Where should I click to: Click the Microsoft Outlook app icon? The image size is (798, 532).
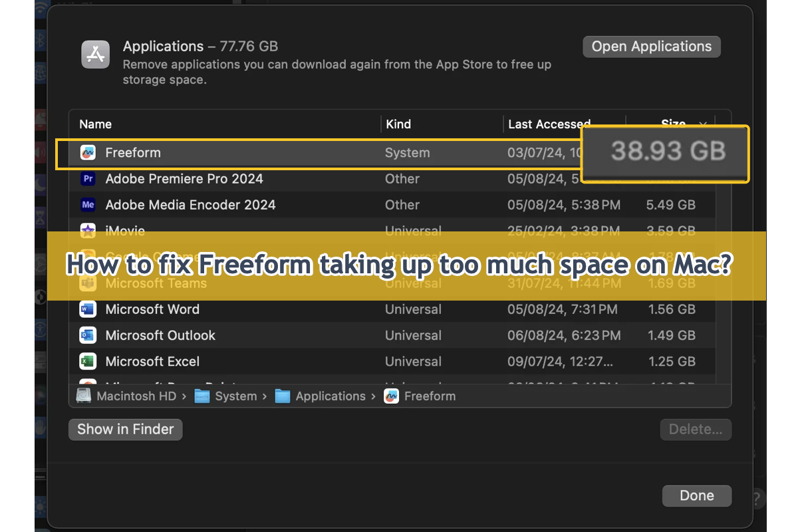pyautogui.click(x=88, y=335)
